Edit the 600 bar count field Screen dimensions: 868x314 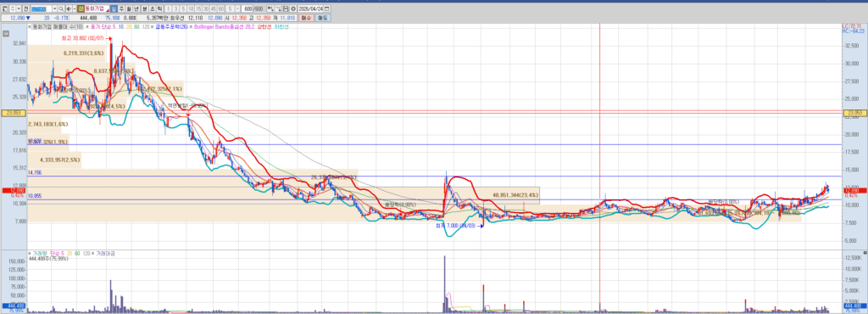[x=247, y=8]
